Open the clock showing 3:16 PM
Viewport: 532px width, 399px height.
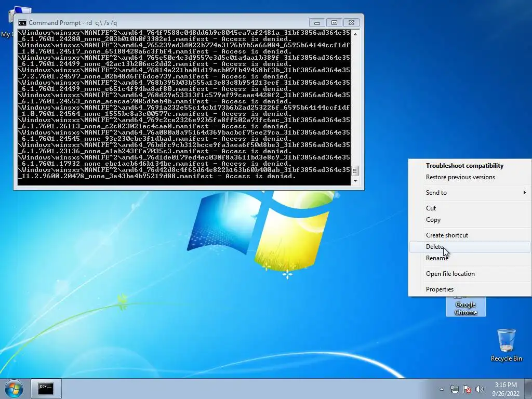[506, 389]
